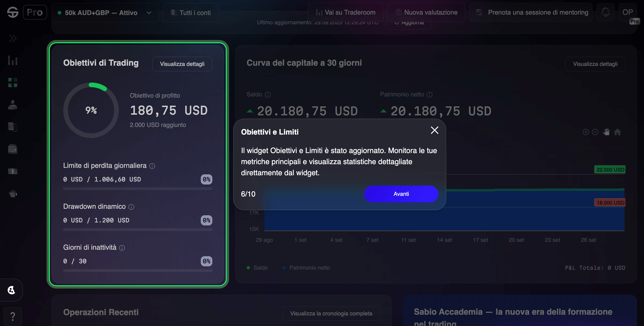Zoom in on the capital curve chart
Viewport: 644px width, 326px height.
585,132
